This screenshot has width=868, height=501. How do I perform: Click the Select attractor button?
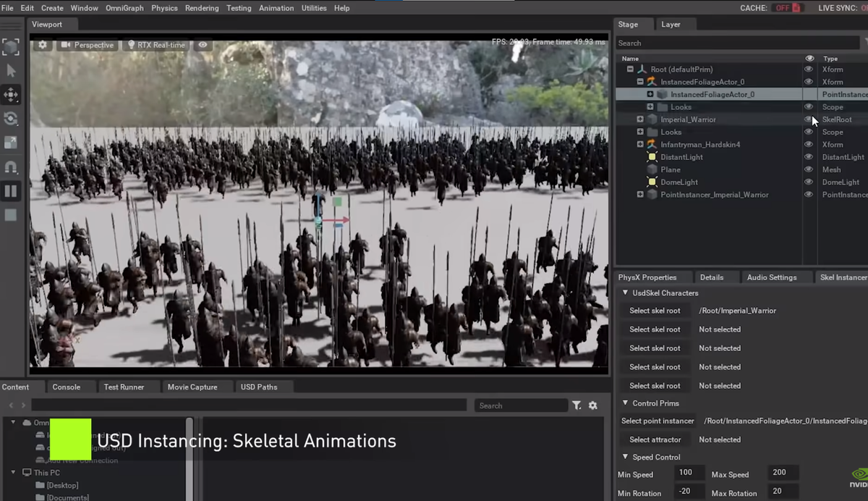(x=655, y=439)
